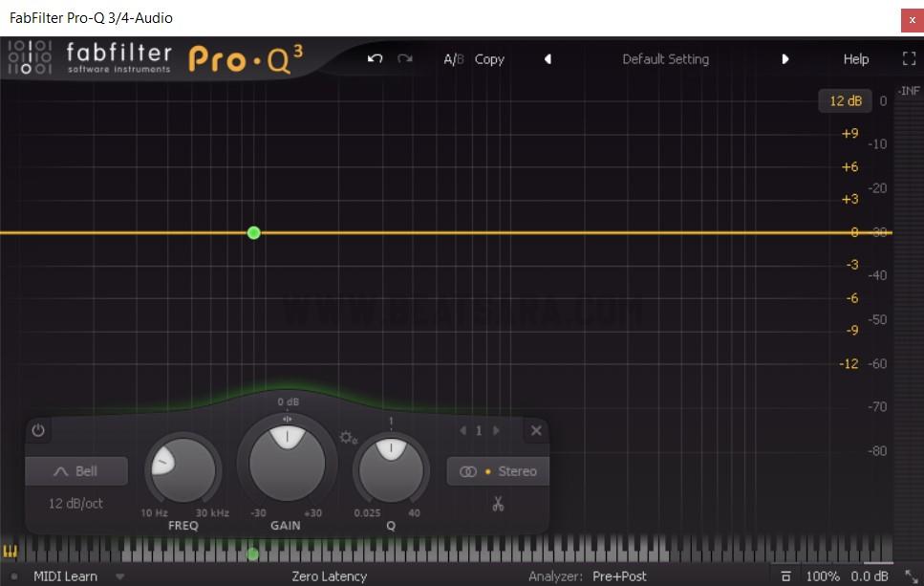Click the MIDI Learn button
This screenshot has height=586, width=924.
[x=65, y=576]
